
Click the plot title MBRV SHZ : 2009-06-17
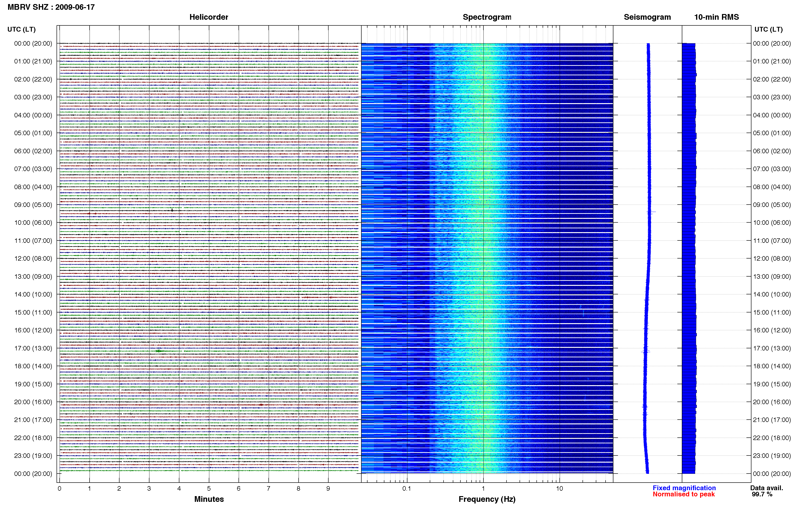[51, 7]
